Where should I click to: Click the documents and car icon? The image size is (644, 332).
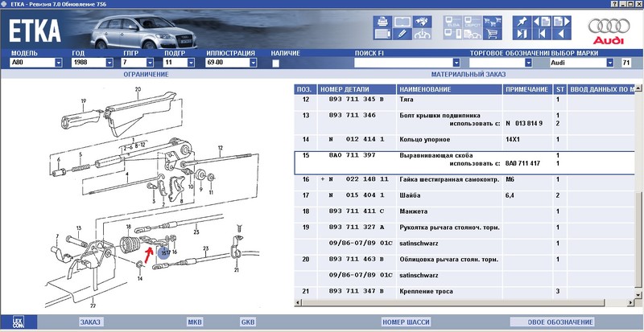(x=473, y=34)
